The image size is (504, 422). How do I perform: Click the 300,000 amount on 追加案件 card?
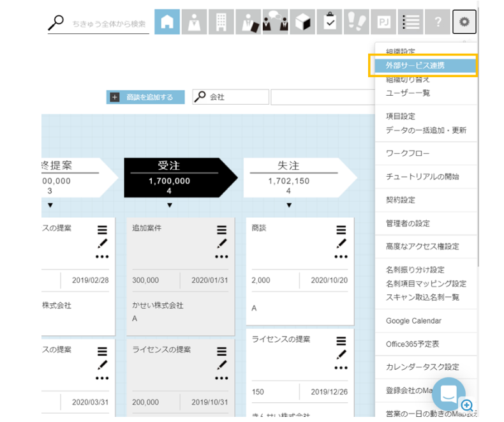(145, 280)
